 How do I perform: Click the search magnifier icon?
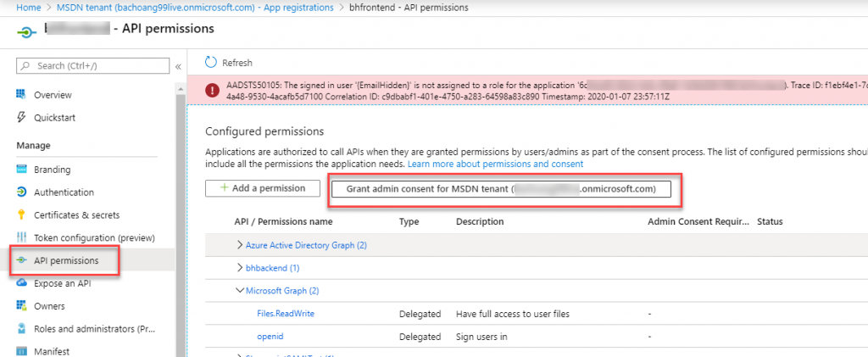[x=25, y=65]
